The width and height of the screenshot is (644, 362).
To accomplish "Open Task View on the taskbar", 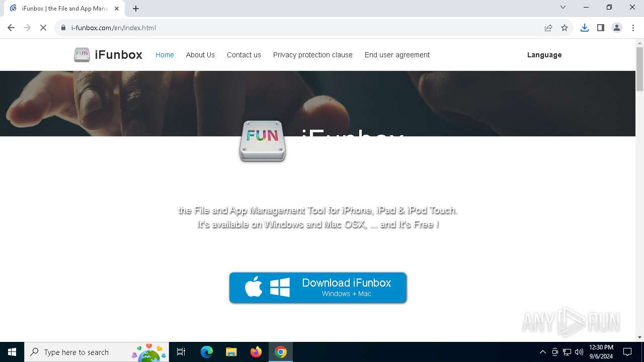I will [181, 352].
